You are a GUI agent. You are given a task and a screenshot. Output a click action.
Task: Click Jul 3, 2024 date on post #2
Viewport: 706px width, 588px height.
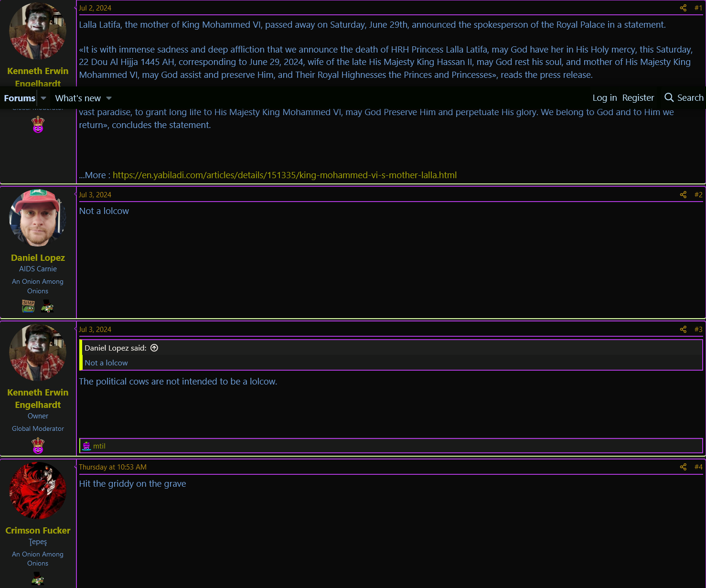click(95, 195)
